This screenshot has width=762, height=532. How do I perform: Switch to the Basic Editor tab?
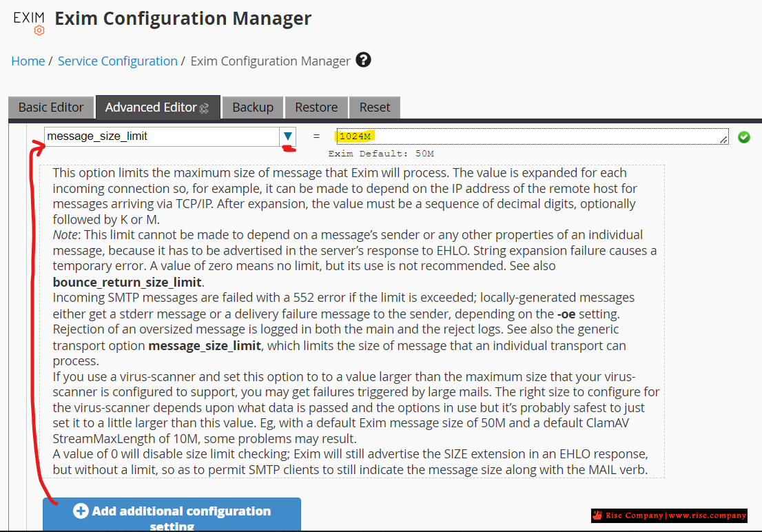pos(51,107)
